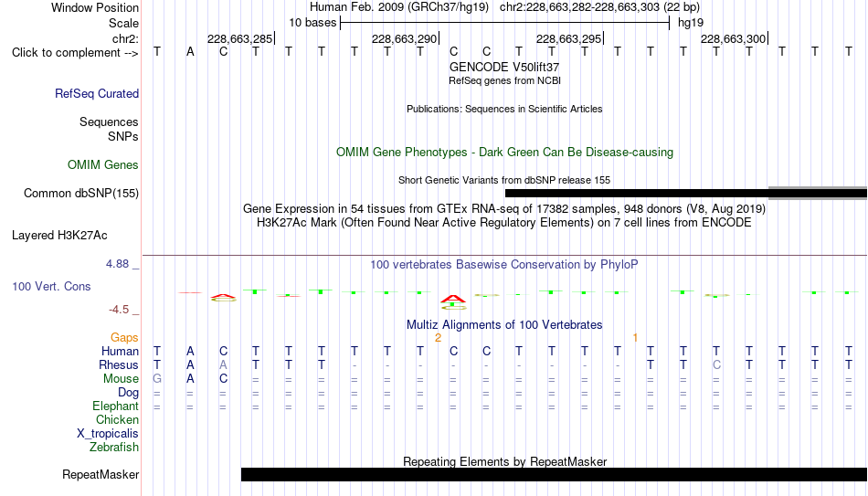Screen dimensions: 868x496
Task: Open the 100 Vert. Cons label
Action: click(x=51, y=286)
